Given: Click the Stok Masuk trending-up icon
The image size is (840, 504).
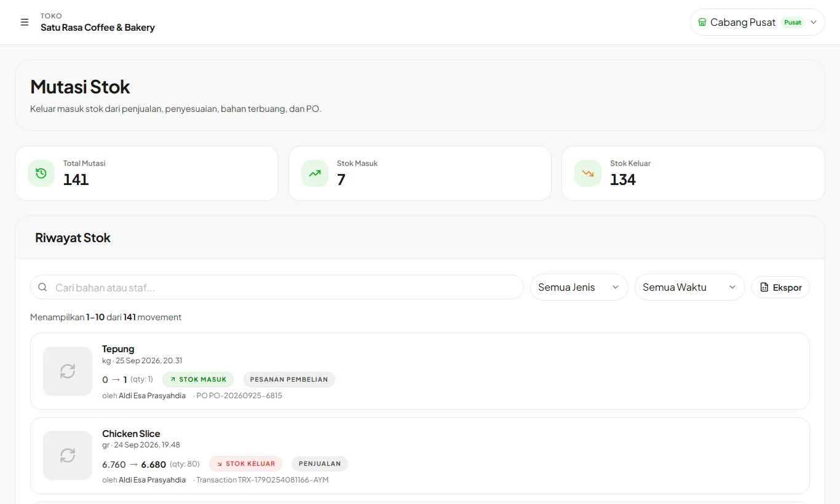Looking at the screenshot, I should (315, 173).
